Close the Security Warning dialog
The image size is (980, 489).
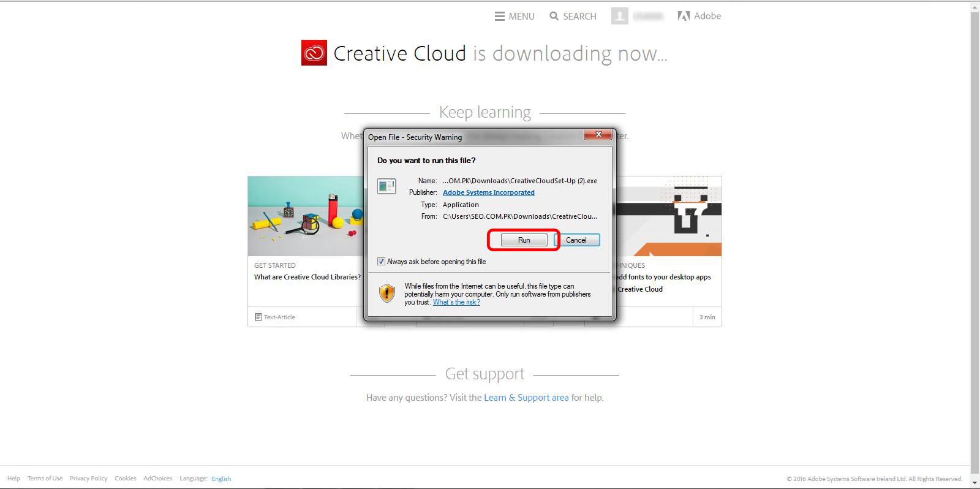[x=598, y=135]
